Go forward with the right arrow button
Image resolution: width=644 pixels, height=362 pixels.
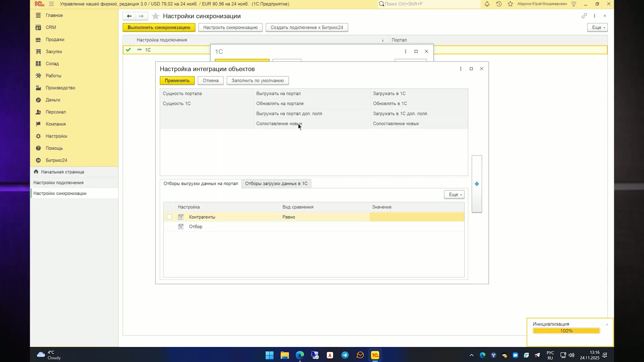pyautogui.click(x=141, y=16)
